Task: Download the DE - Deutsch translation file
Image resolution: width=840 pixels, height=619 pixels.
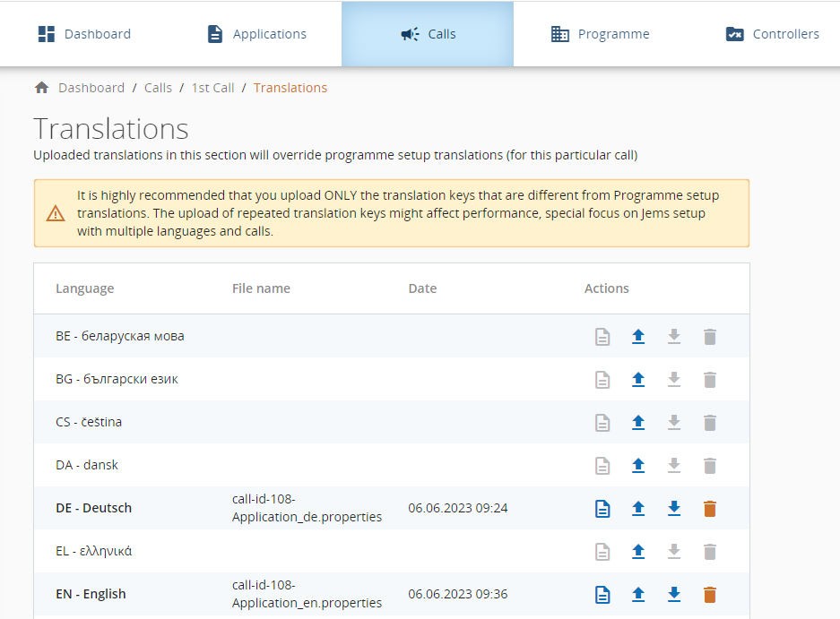Action: click(674, 509)
